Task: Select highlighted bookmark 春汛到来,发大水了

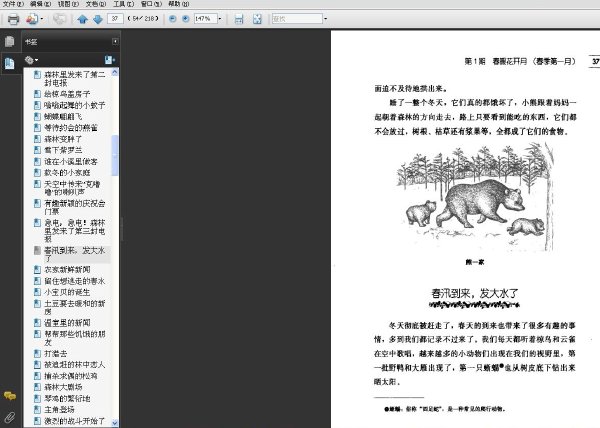Action: [74, 254]
